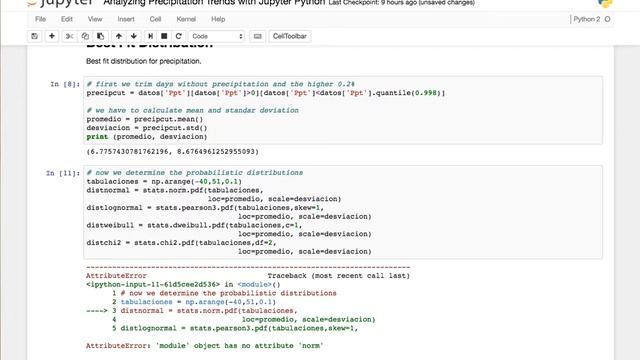Move selected cell down with the down arrow

134,36
